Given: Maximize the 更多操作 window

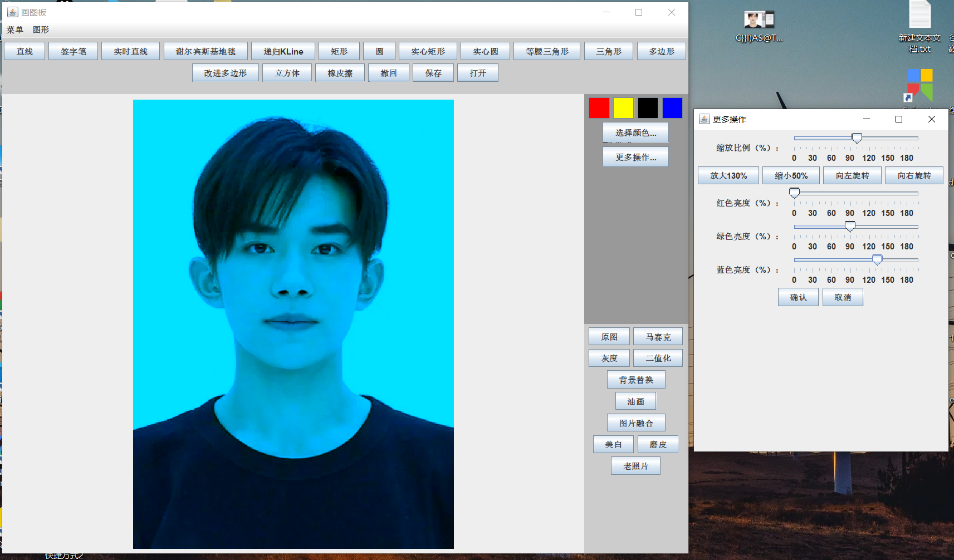Looking at the screenshot, I should (x=899, y=119).
